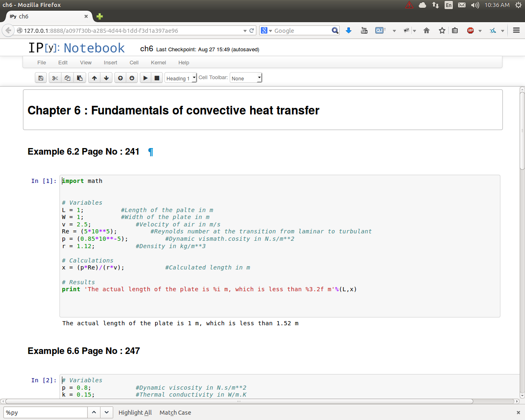Viewport: 525px width, 420px height.
Task: Toggle Highlight All in find bar
Action: (135, 413)
